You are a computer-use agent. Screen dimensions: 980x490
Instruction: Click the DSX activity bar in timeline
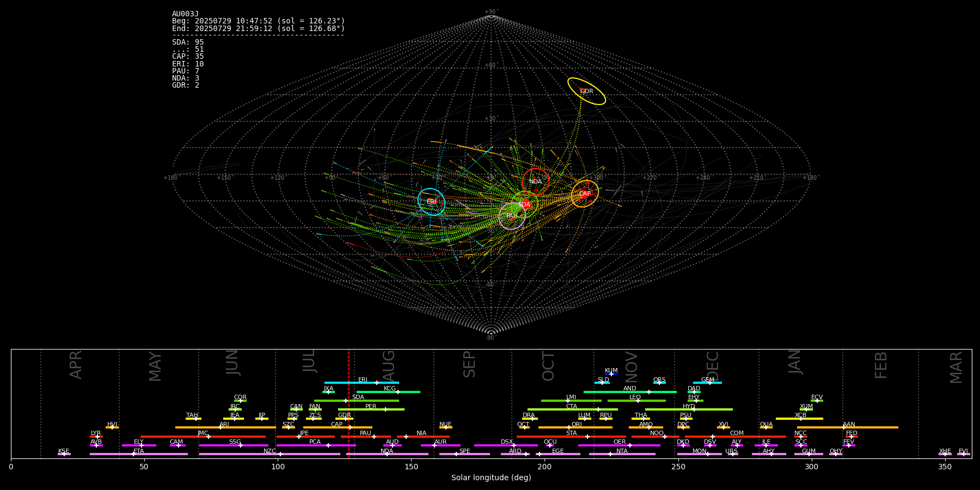click(x=506, y=445)
